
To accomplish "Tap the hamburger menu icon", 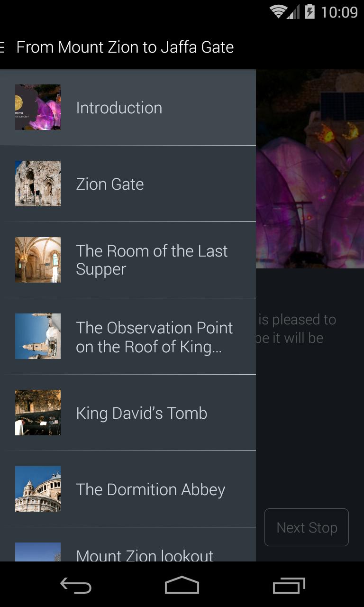I will pyautogui.click(x=2, y=47).
